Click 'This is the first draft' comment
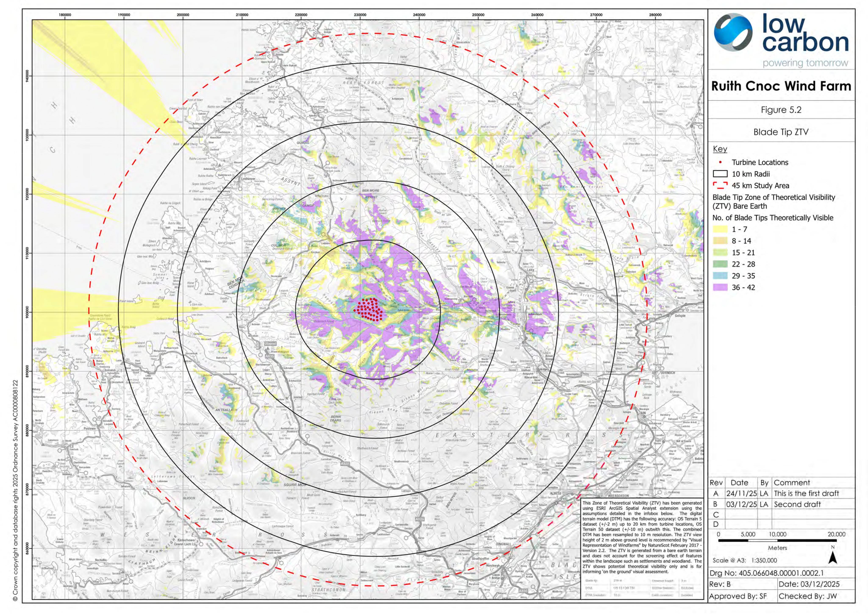This screenshot has height=614, width=868. click(806, 493)
